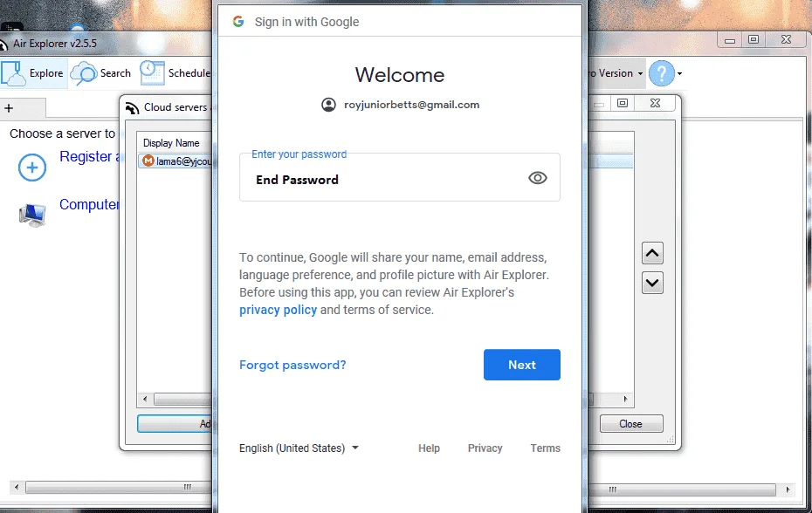Click the Register account plus circle icon
Screen dimensions: 812x513
[x=32, y=168]
